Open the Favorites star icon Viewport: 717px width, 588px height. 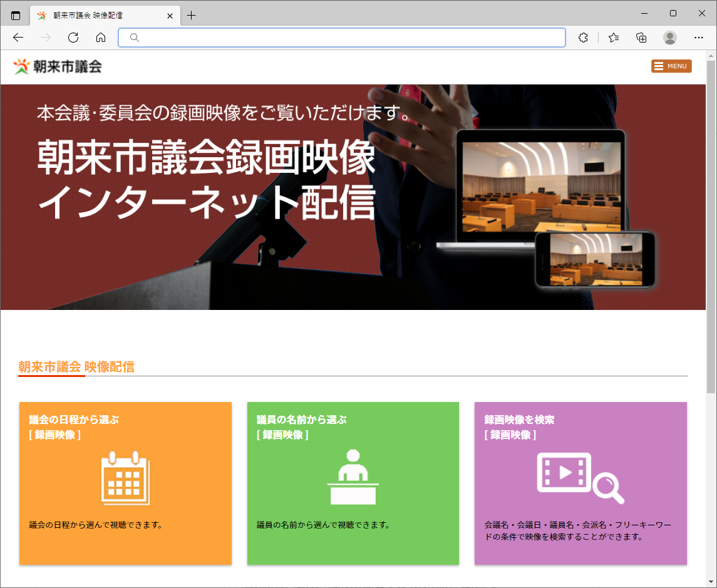coord(614,38)
